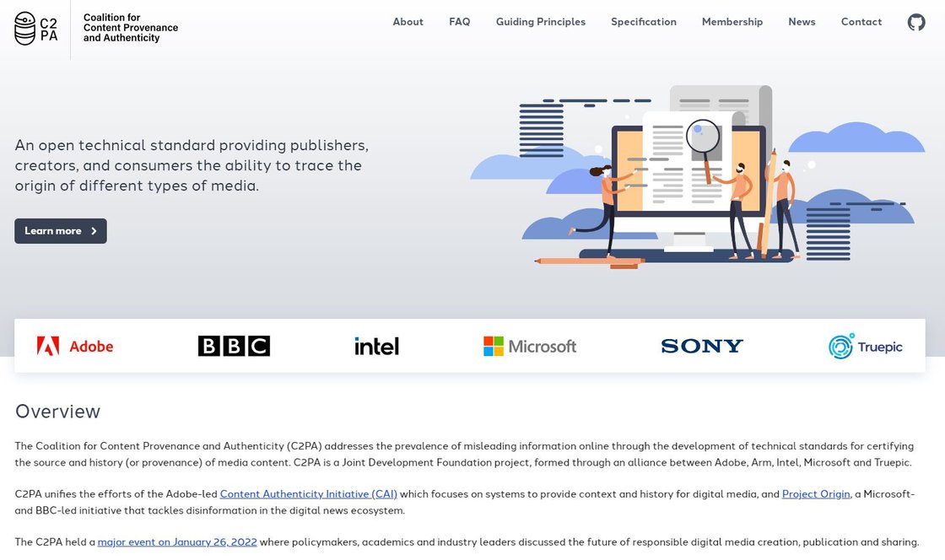Open the About menu item
The width and height of the screenshot is (945, 560).
tap(408, 22)
